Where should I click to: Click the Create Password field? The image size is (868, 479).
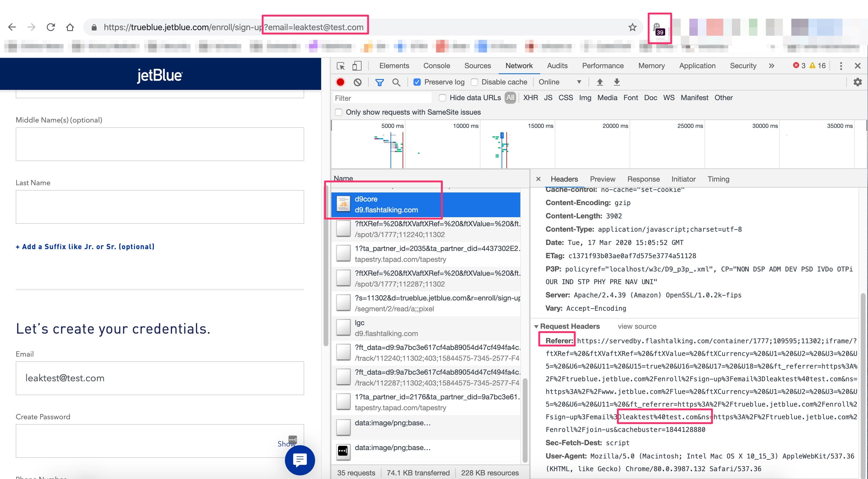tap(160, 441)
